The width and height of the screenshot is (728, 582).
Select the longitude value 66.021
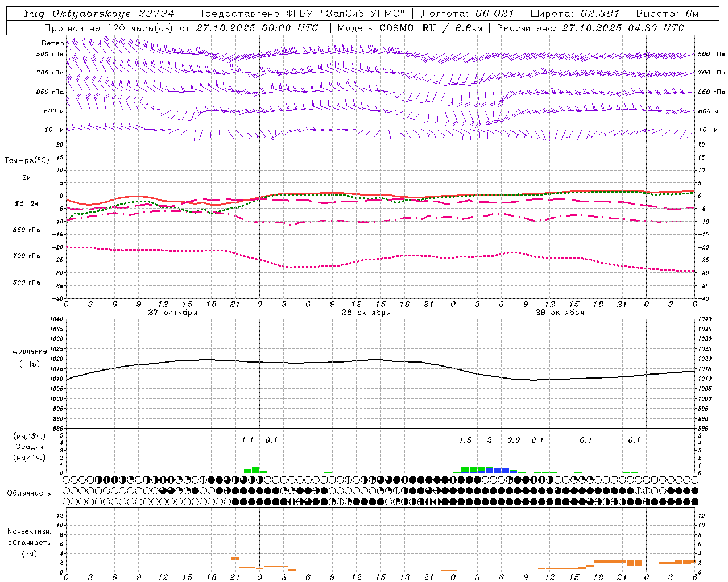(x=495, y=14)
